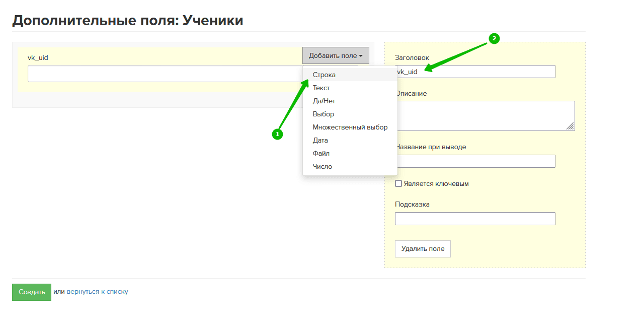This screenshot has width=644, height=327.
Task: Pick the Да/Нет field type option
Action: [324, 101]
